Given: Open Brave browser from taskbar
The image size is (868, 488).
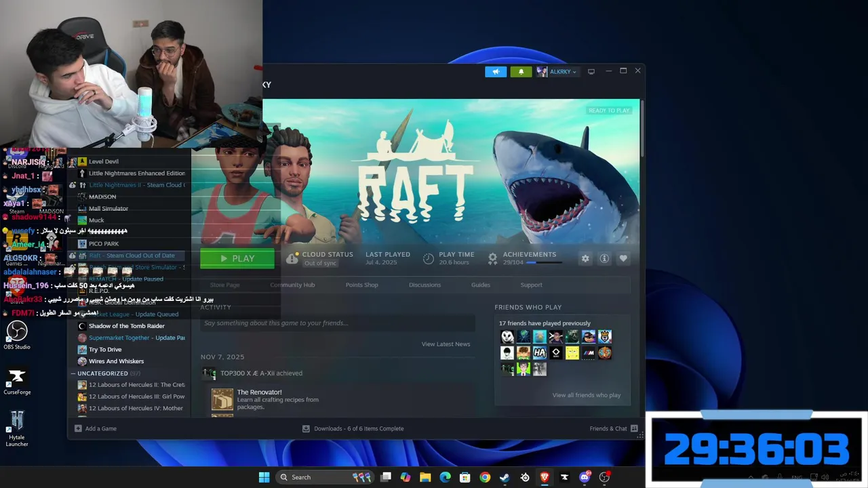Looking at the screenshot, I should (x=544, y=477).
